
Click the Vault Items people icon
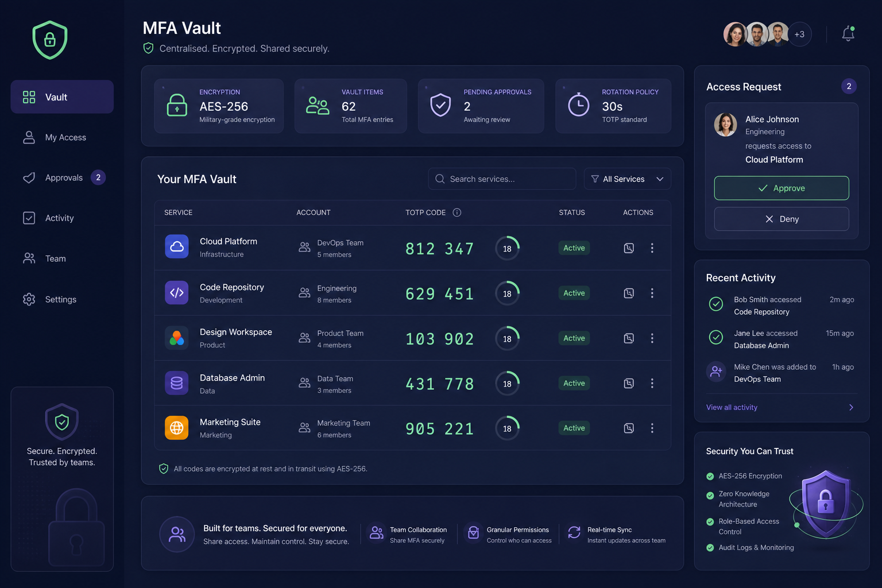318,106
